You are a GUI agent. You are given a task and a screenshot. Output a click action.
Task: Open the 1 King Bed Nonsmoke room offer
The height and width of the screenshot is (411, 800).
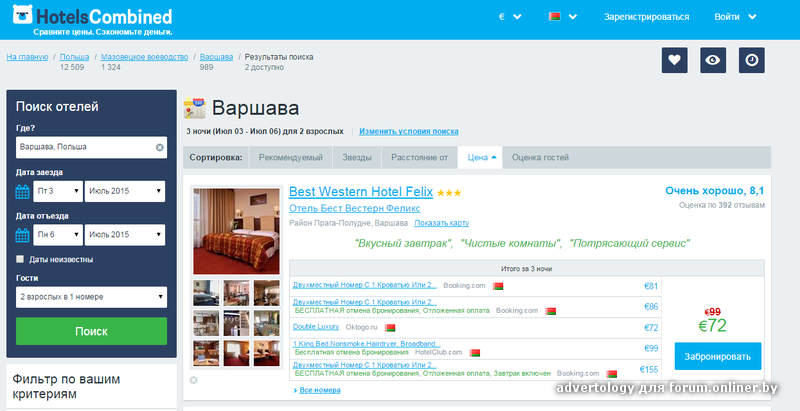366,344
